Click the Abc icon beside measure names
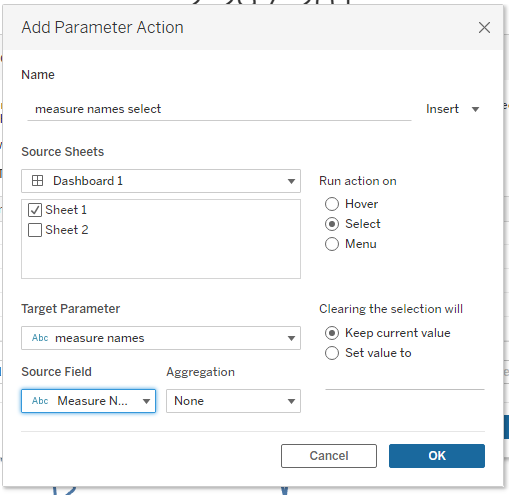 [x=40, y=338]
